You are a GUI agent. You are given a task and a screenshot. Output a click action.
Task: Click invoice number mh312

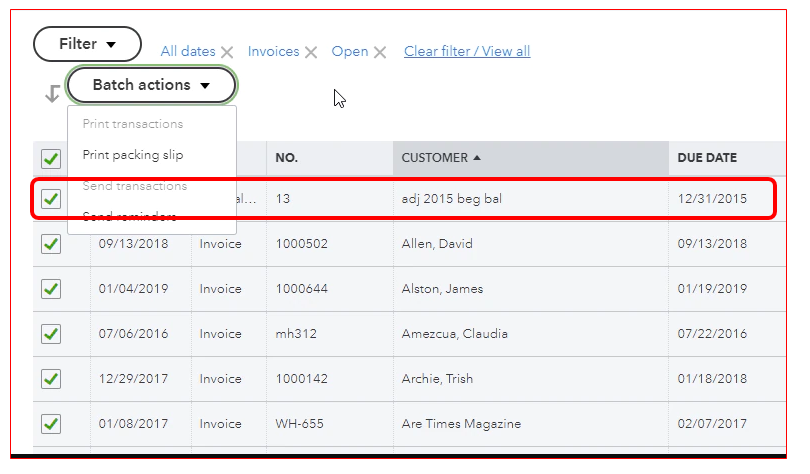[x=296, y=334]
